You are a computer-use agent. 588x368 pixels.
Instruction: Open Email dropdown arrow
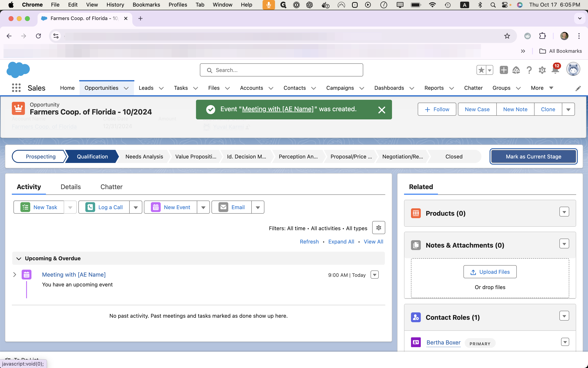(x=258, y=207)
